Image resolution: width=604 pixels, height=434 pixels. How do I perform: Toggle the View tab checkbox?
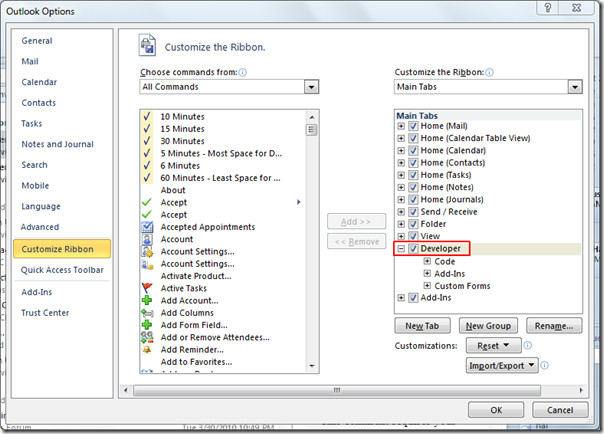[413, 236]
